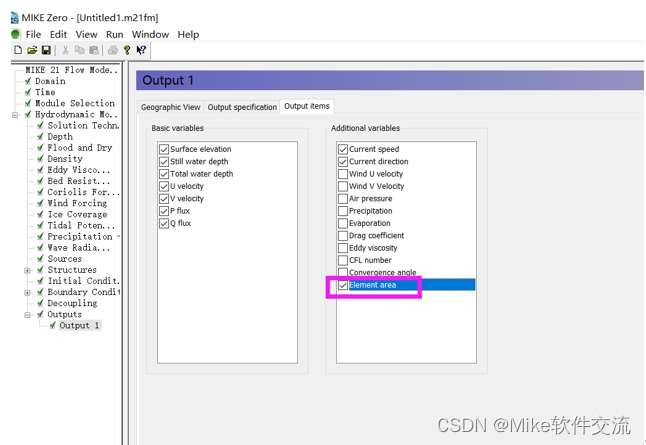Click the MIKE Zero title bar app icon
This screenshot has width=646, height=445.
(15, 18)
